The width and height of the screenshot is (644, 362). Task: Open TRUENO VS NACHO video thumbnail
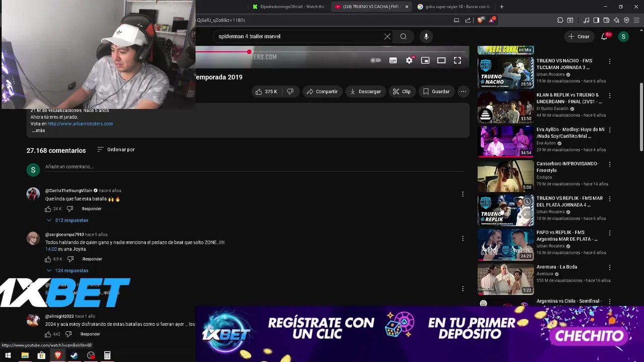point(506,72)
